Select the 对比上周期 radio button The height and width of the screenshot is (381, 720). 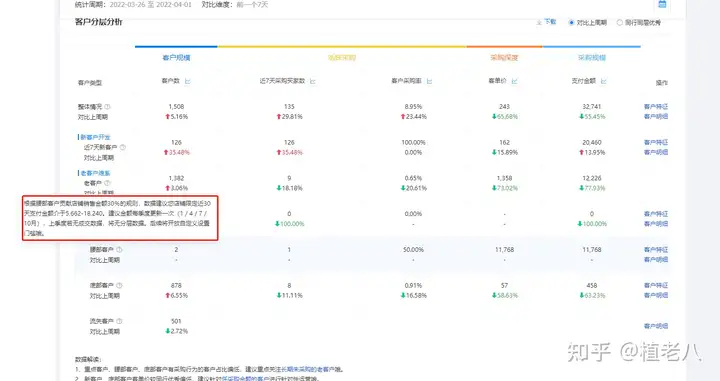(572, 22)
